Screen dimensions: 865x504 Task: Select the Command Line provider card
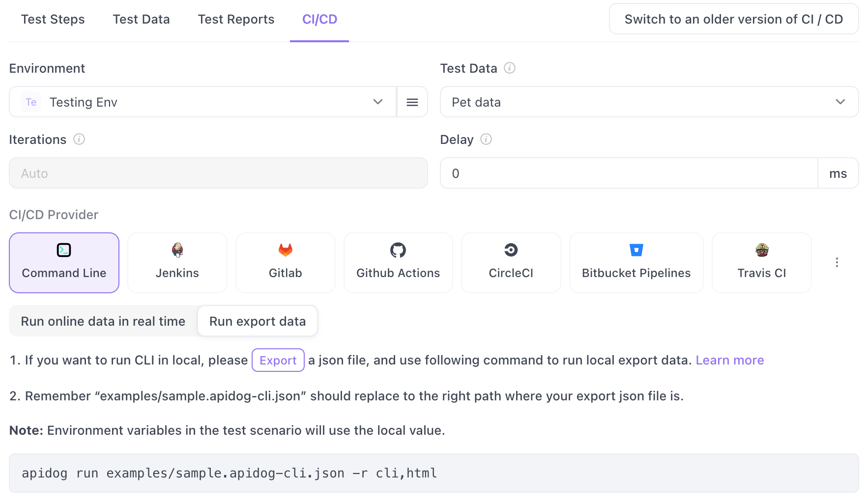[x=64, y=263]
